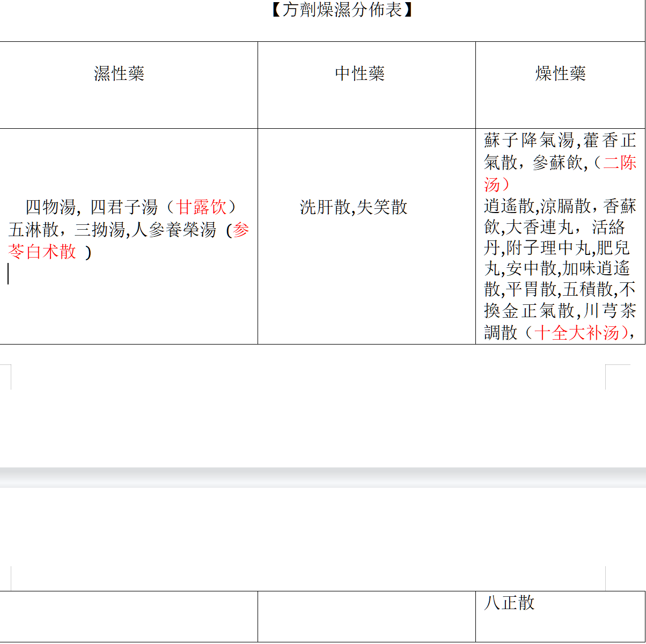Click the red 甘露饮 text
646x644 pixels.
pyautogui.click(x=202, y=207)
